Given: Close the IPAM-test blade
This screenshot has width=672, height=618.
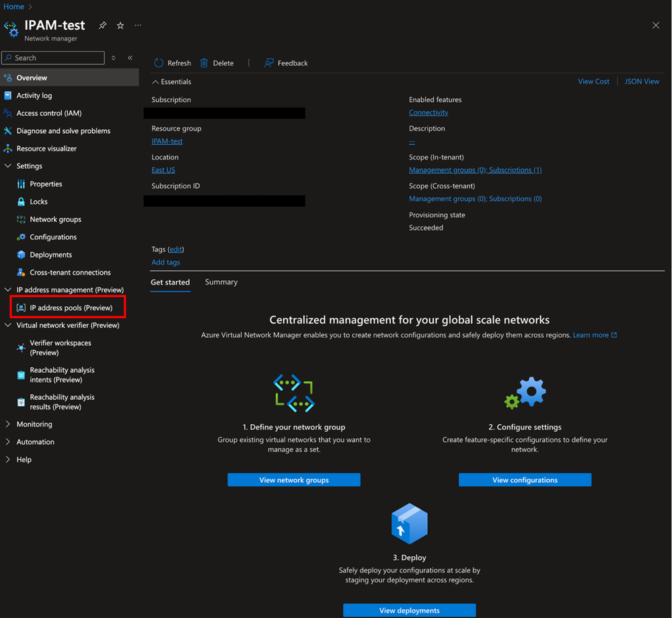Looking at the screenshot, I should pyautogui.click(x=656, y=26).
